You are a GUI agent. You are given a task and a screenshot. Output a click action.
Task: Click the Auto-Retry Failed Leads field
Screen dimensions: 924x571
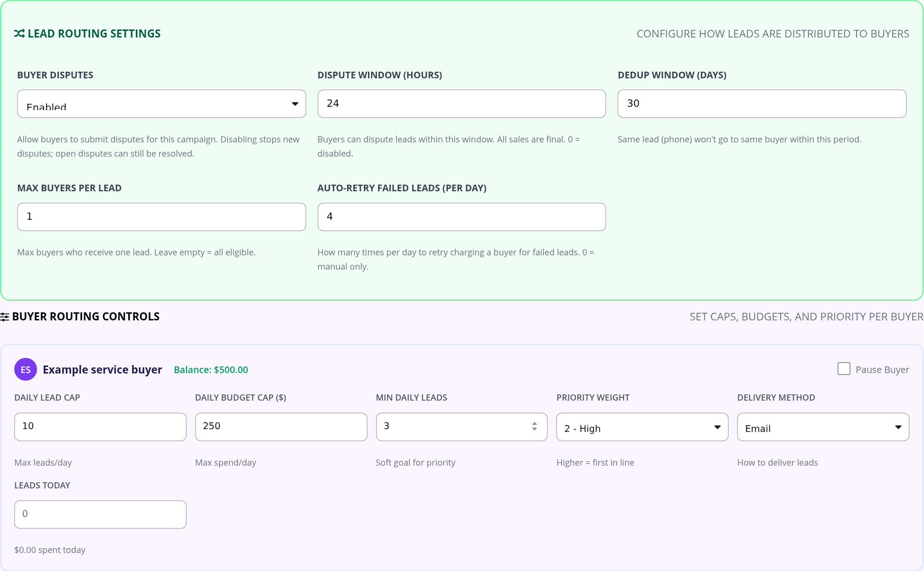click(x=462, y=217)
